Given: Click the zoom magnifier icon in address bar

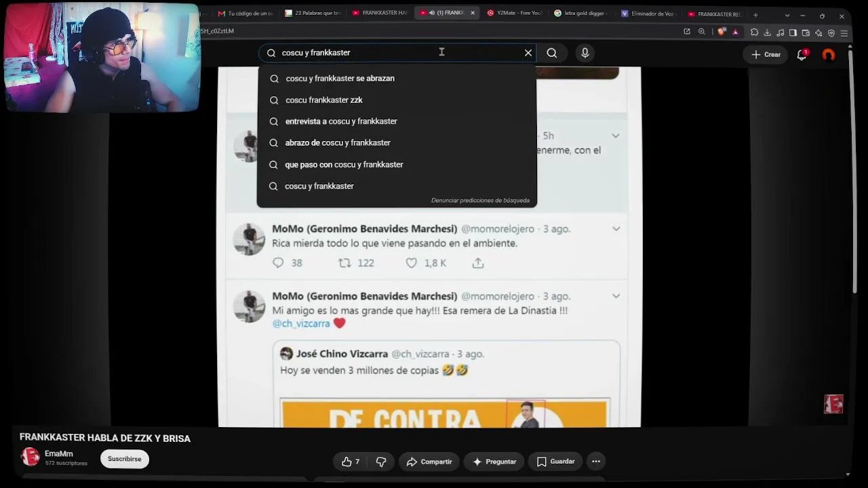Looking at the screenshot, I should [x=702, y=32].
